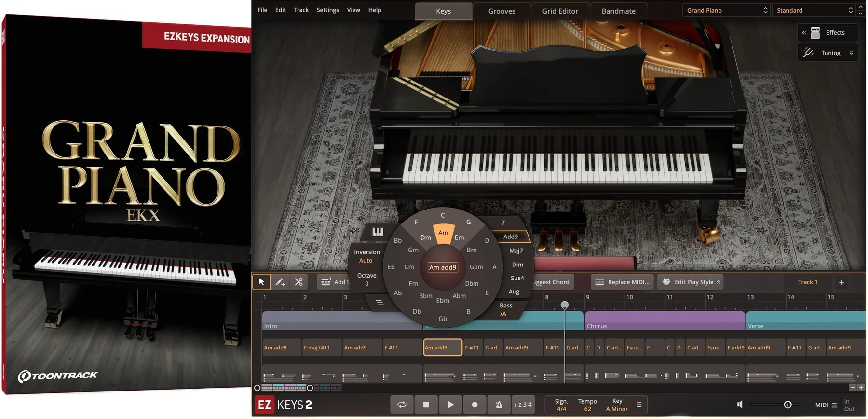Open the View menu

click(353, 10)
